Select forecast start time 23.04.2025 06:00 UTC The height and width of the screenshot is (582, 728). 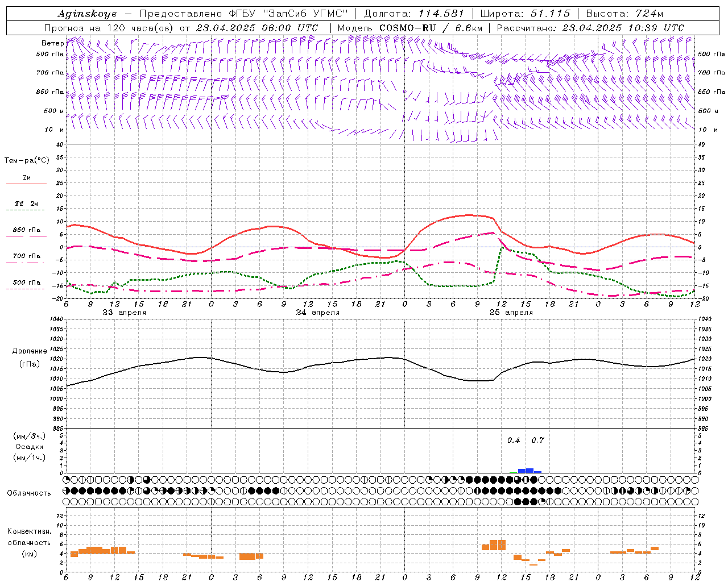tap(257, 28)
